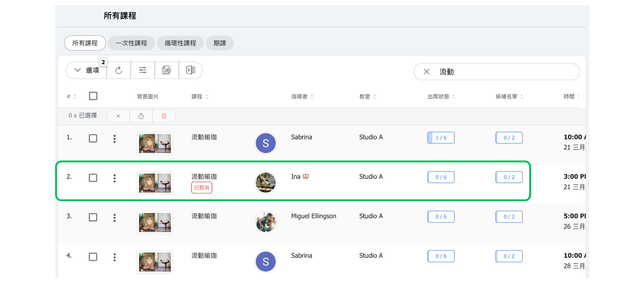This screenshot has height=283, width=644.
Task: Click the refresh icon in toolbar
Action: (119, 70)
